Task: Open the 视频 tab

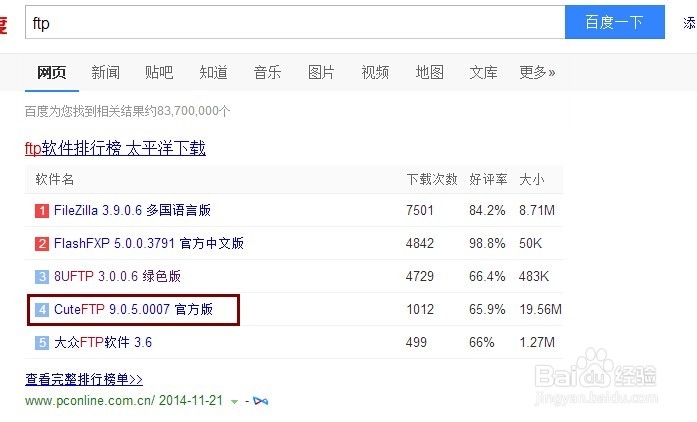Action: (x=375, y=72)
